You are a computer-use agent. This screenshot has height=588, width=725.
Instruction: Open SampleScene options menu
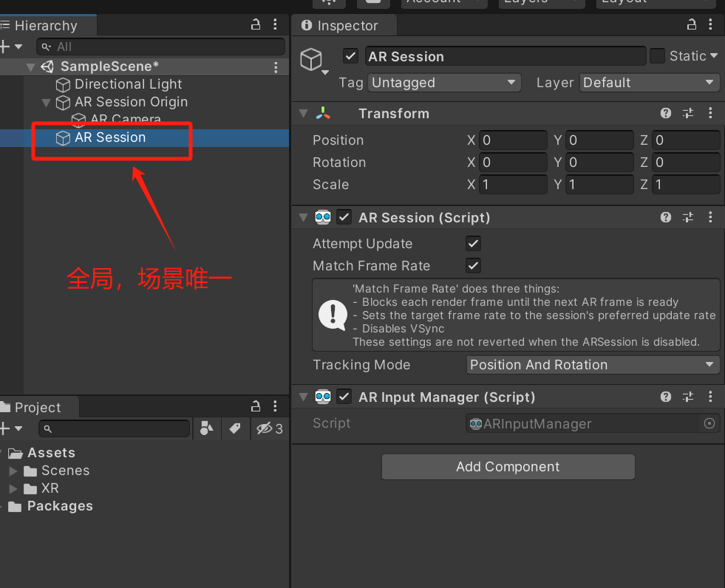tap(276, 67)
